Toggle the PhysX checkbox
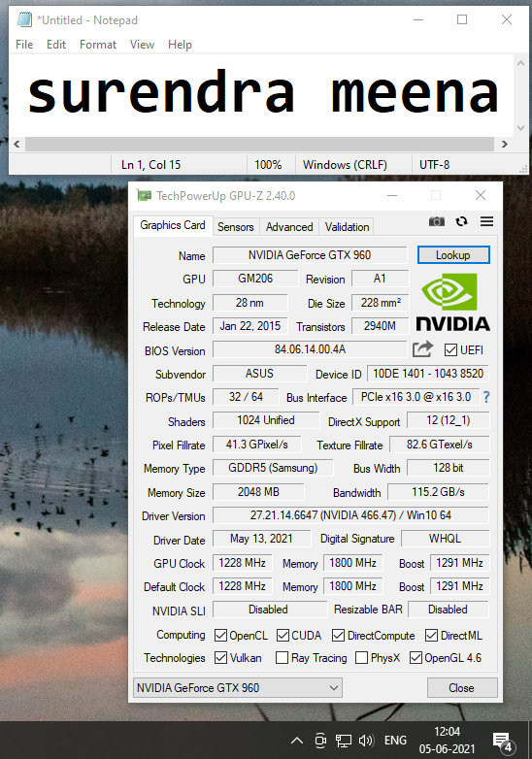The height and width of the screenshot is (759, 532). (x=361, y=658)
